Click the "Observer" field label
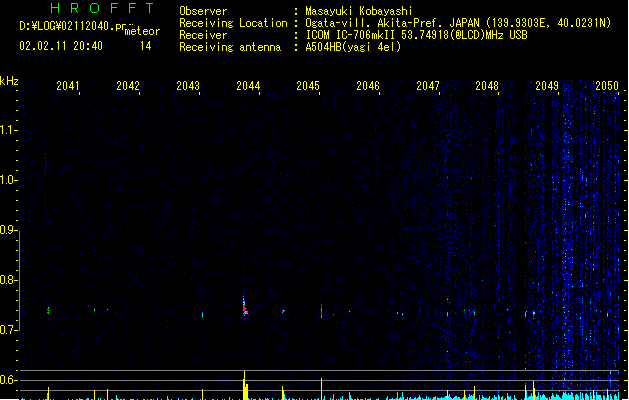Viewport: 629px width, 400px height. [x=203, y=11]
